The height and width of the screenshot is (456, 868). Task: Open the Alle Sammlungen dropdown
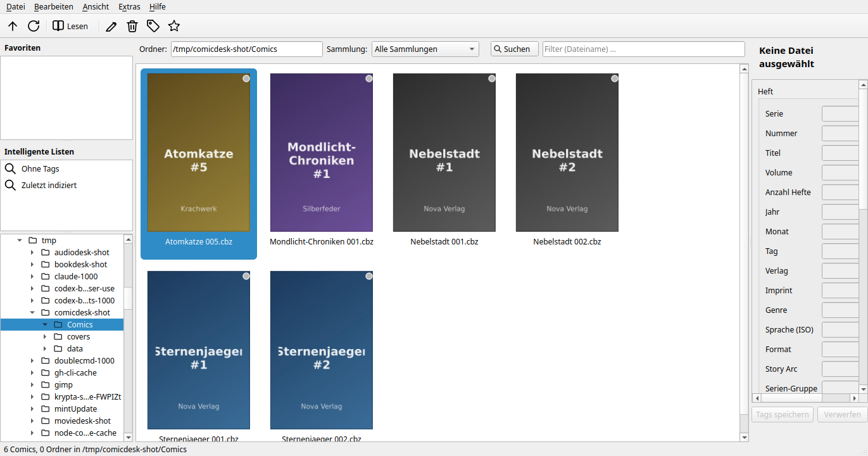tap(425, 49)
